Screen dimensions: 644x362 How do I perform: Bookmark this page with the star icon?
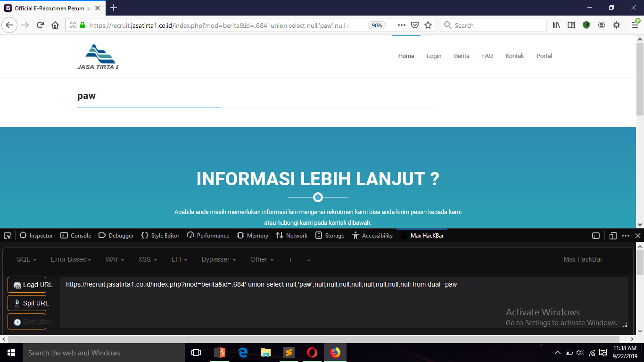point(428,25)
